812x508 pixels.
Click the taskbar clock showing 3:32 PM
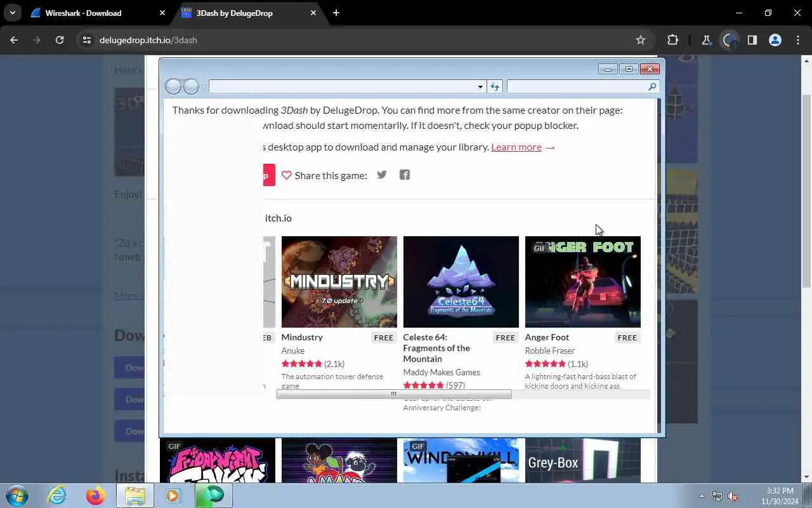click(780, 496)
